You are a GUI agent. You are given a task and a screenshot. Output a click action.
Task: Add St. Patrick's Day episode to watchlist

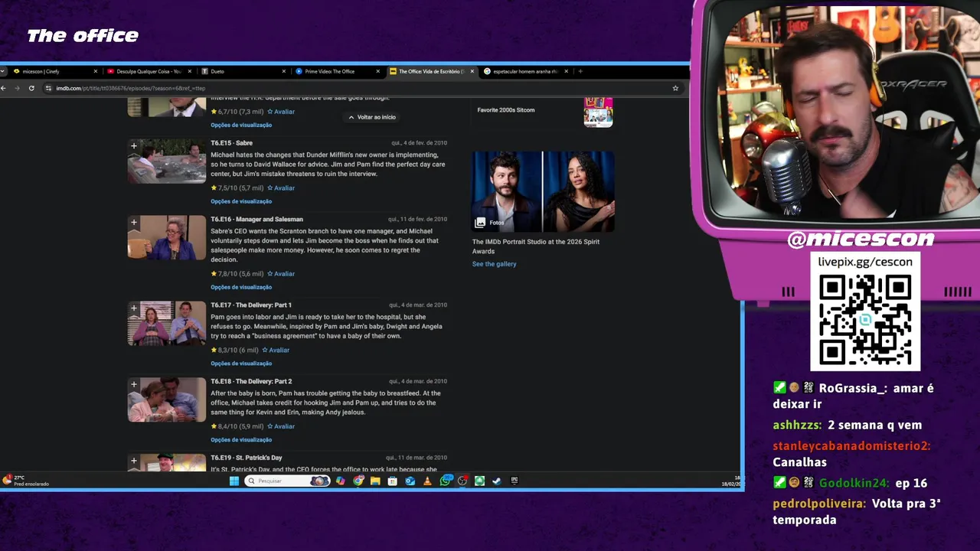coord(134,461)
